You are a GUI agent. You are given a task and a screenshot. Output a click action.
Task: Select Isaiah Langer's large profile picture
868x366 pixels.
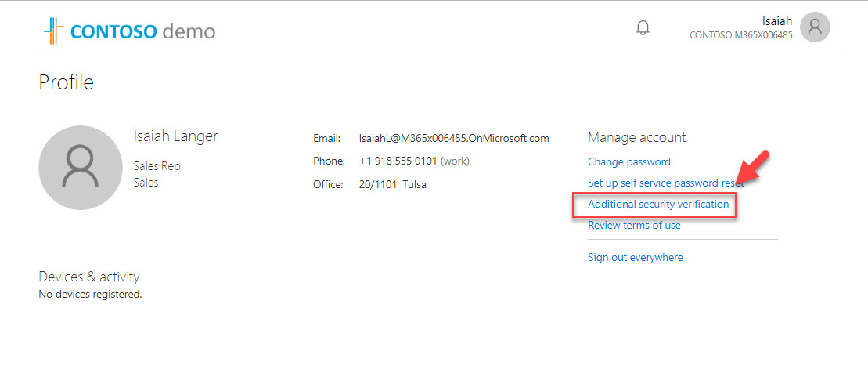point(81,168)
